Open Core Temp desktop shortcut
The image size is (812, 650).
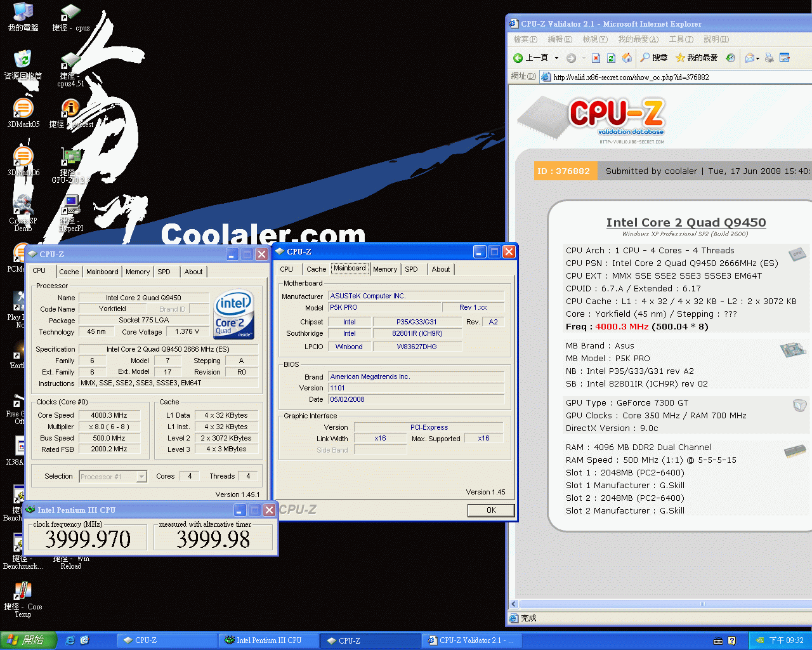(x=23, y=600)
